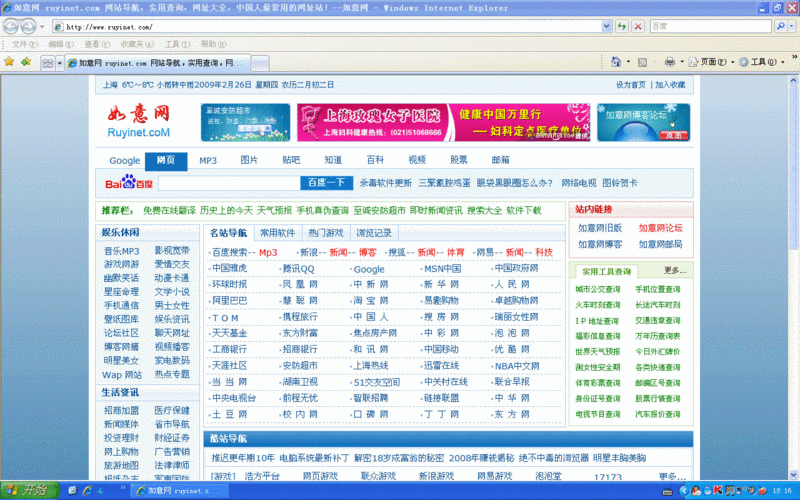
Task: Click the 至诚安防超市 banner image
Action: pyautogui.click(x=245, y=122)
